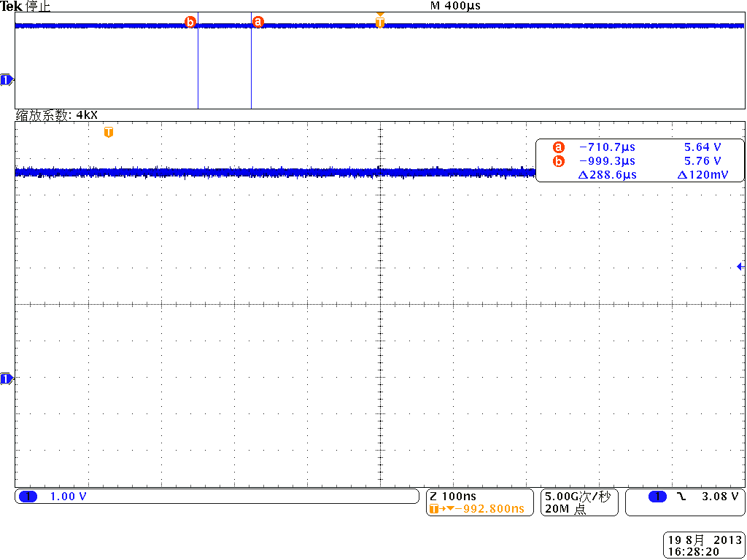Click the trigger level arrow on the right edge
This screenshot has height=560, width=747.
pyautogui.click(x=740, y=267)
